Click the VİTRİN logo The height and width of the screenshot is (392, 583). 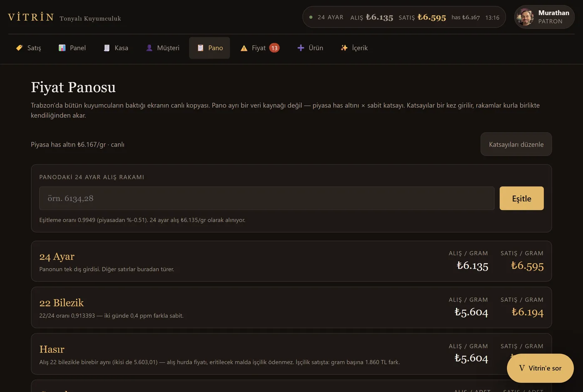click(x=31, y=17)
